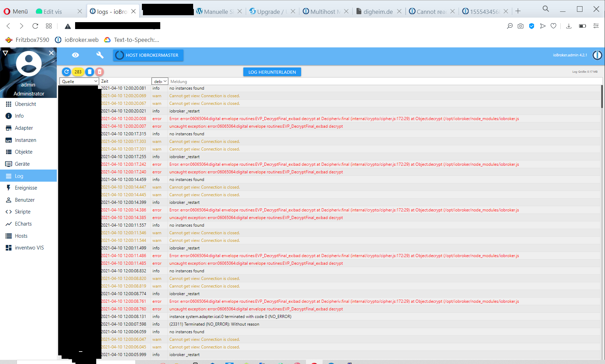Click the browser search tabs magnifier icon
The height and width of the screenshot is (364, 605).
pyautogui.click(x=546, y=9)
